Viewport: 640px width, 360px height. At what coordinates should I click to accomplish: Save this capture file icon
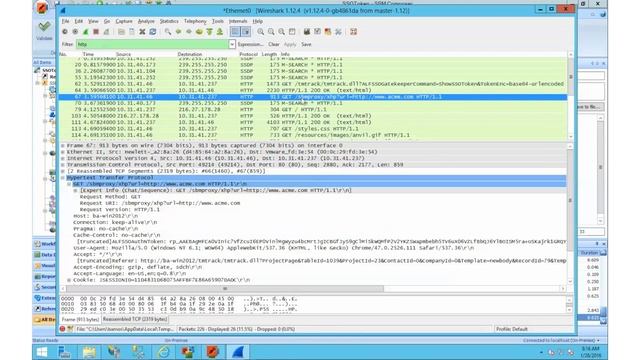click(131, 32)
